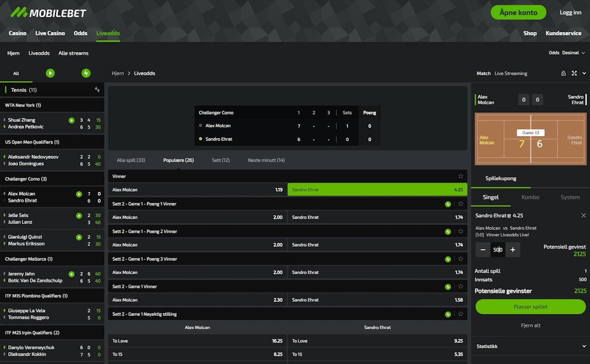Click the Mobilebet logo
590x364 pixels.
[x=48, y=13]
